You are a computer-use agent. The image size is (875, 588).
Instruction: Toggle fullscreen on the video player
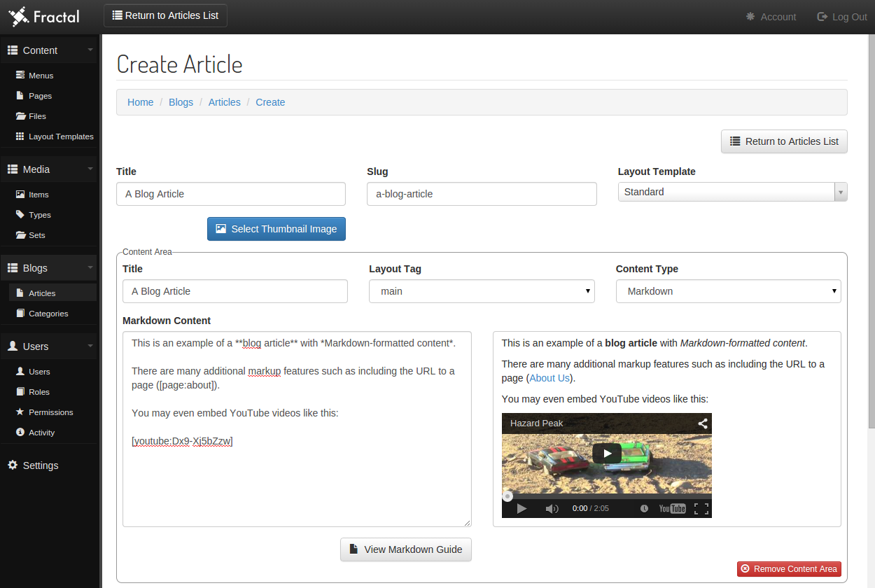[x=701, y=508]
